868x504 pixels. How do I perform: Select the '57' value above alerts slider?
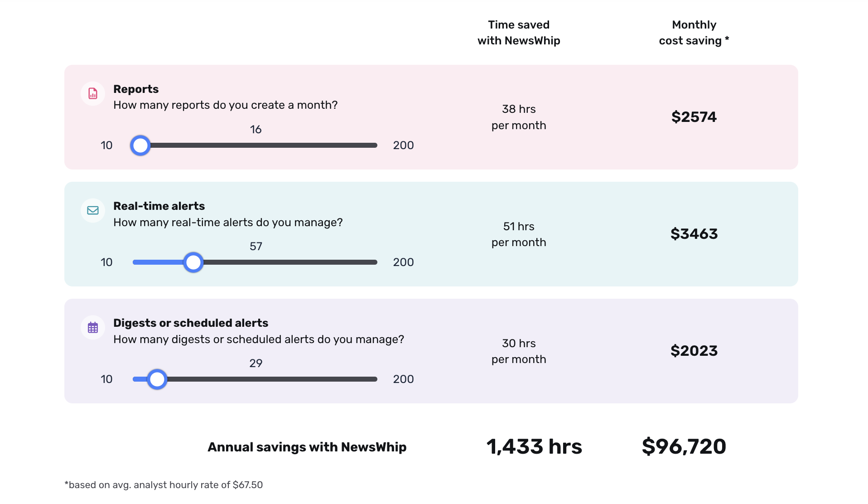click(256, 246)
